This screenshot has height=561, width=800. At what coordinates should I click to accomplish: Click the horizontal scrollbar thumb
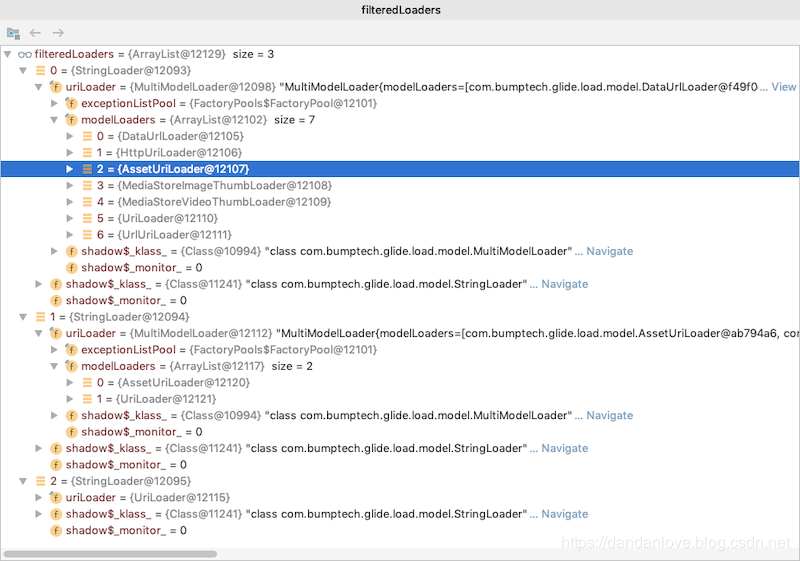(110, 554)
